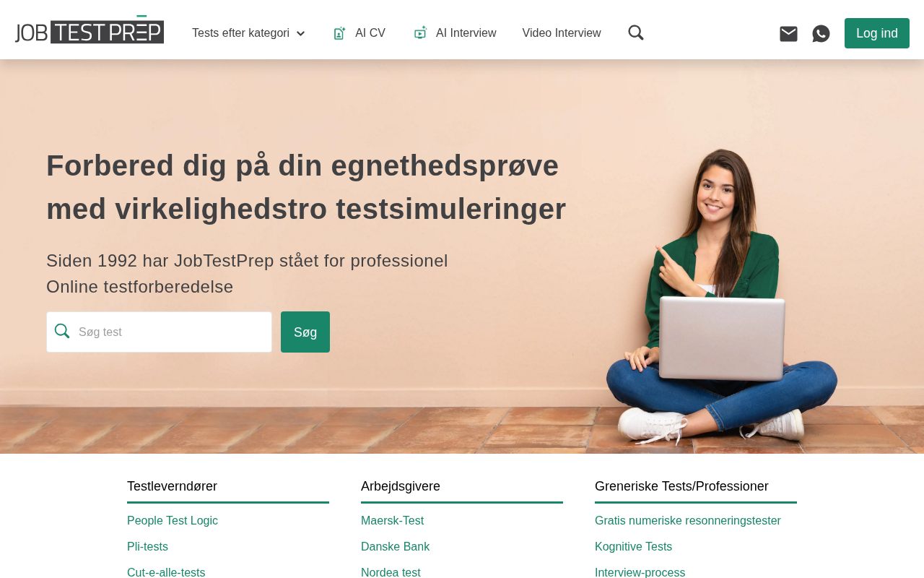
Task: Focus the Søg test input field
Action: (160, 332)
